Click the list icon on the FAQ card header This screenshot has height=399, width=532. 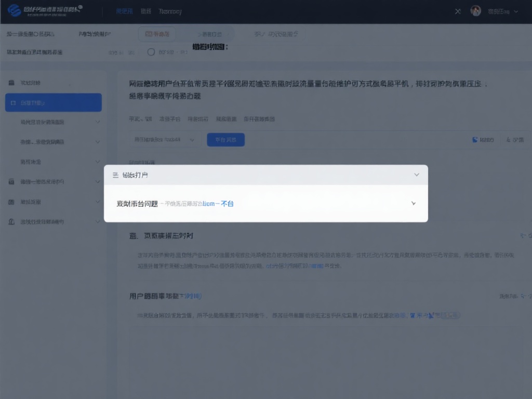point(115,175)
